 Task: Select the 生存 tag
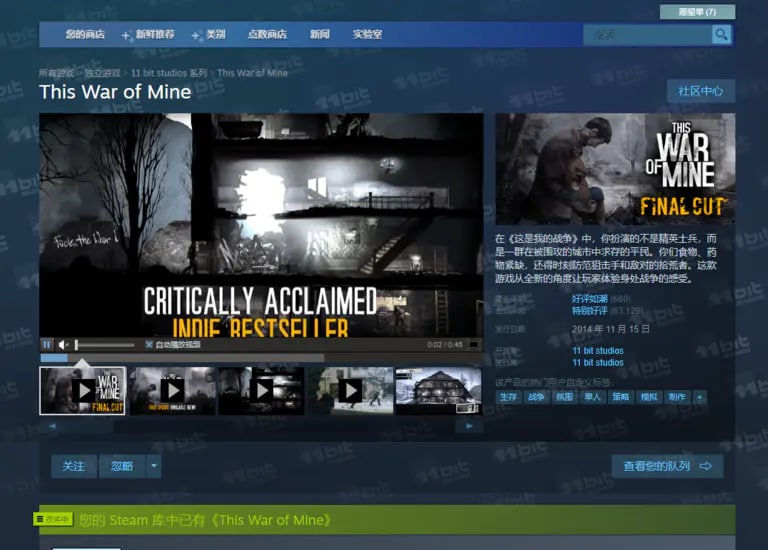click(x=508, y=397)
